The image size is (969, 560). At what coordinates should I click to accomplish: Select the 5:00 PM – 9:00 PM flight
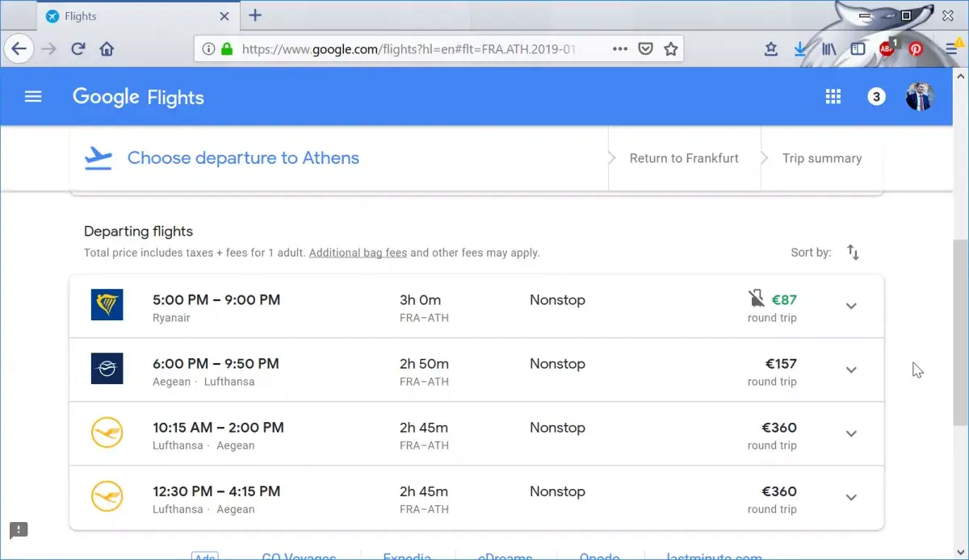(x=476, y=306)
